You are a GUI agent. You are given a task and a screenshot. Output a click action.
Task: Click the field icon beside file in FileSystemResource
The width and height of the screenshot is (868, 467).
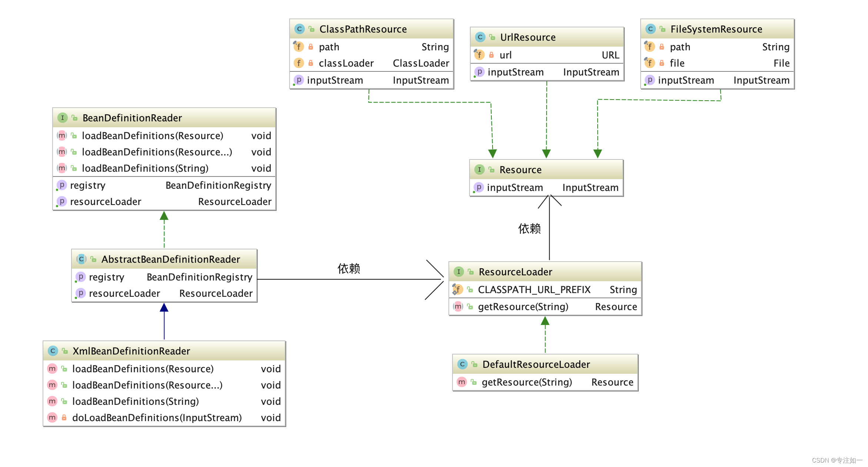click(x=650, y=63)
